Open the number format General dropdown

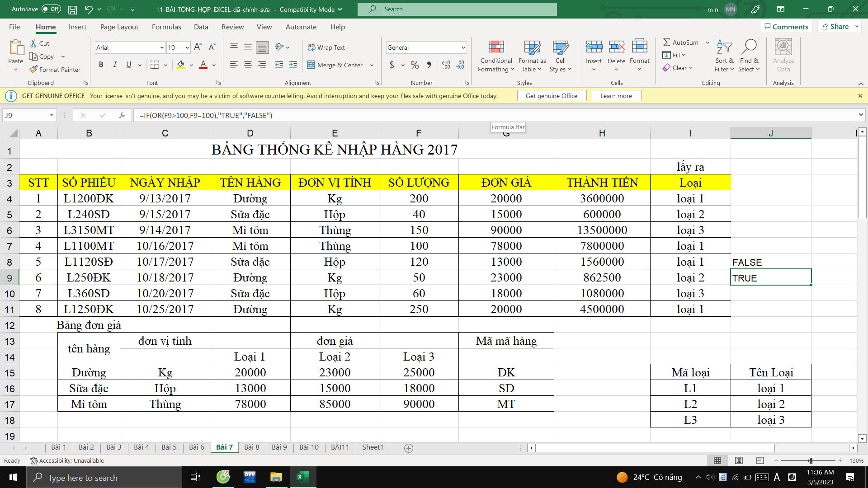tap(463, 47)
